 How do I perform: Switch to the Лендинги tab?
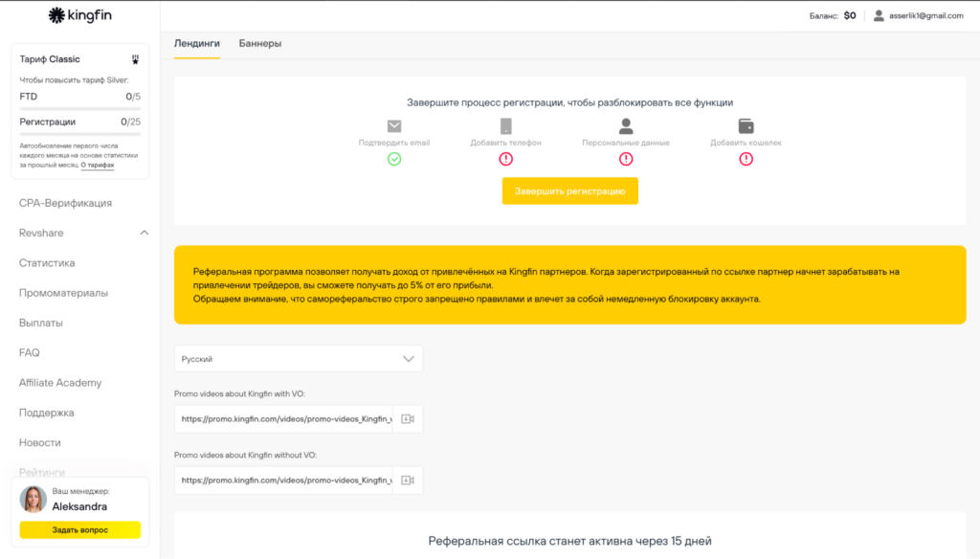coord(197,44)
